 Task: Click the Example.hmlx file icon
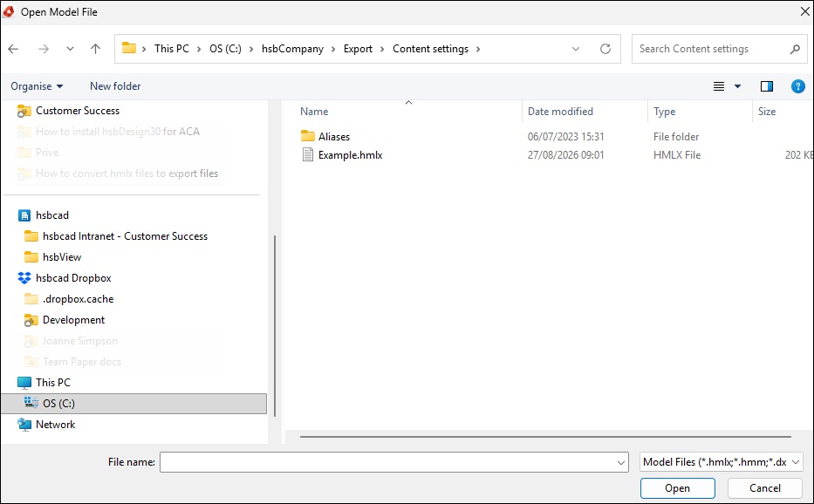(x=308, y=154)
